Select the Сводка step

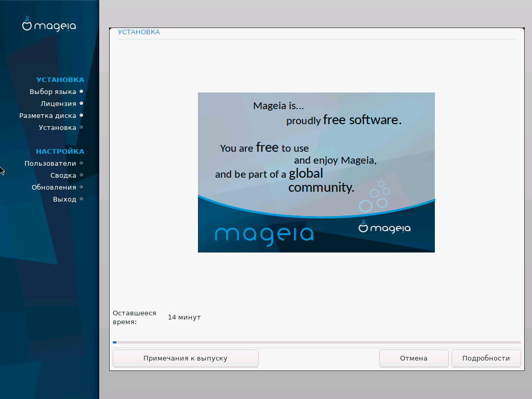point(63,176)
